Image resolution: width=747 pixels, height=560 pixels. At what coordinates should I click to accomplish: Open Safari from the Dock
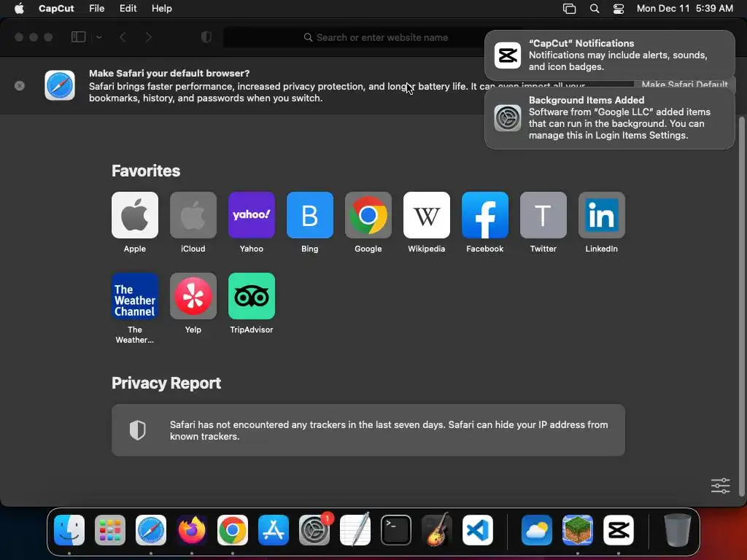pyautogui.click(x=151, y=529)
